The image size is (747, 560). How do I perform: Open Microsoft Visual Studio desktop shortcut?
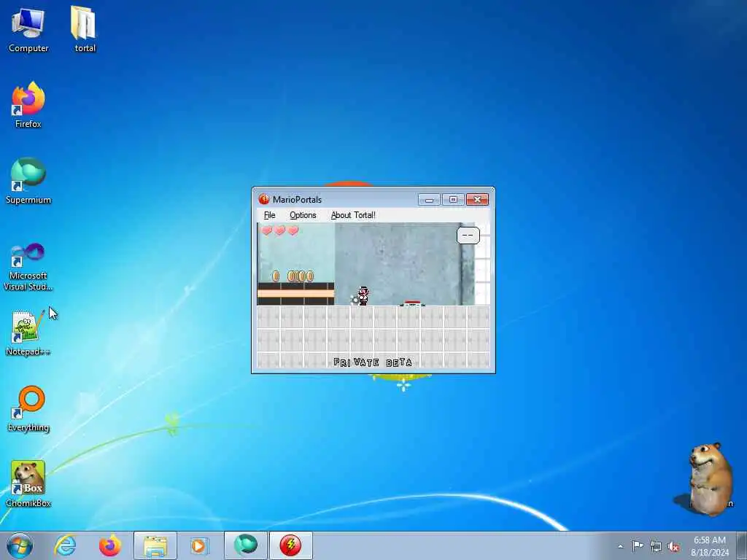click(28, 267)
